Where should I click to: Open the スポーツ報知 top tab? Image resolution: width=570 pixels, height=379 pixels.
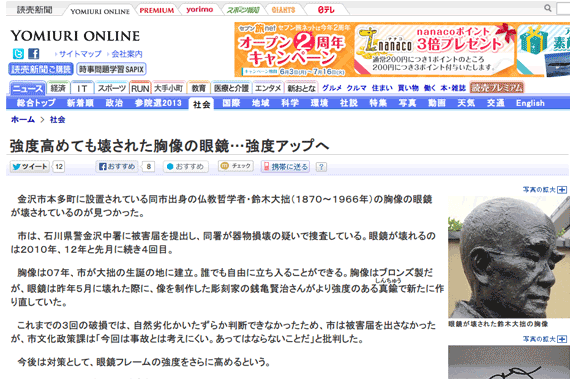[243, 10]
